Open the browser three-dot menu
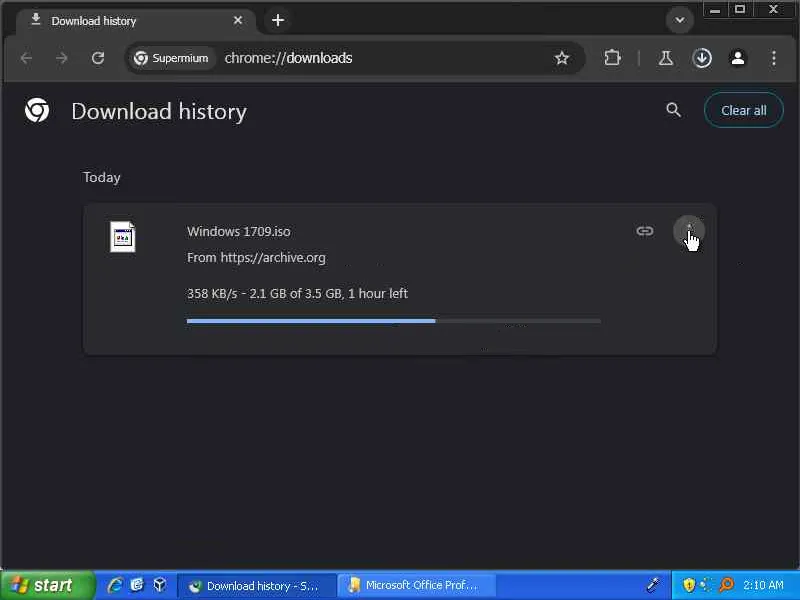This screenshot has height=600, width=800. pyautogui.click(x=774, y=58)
